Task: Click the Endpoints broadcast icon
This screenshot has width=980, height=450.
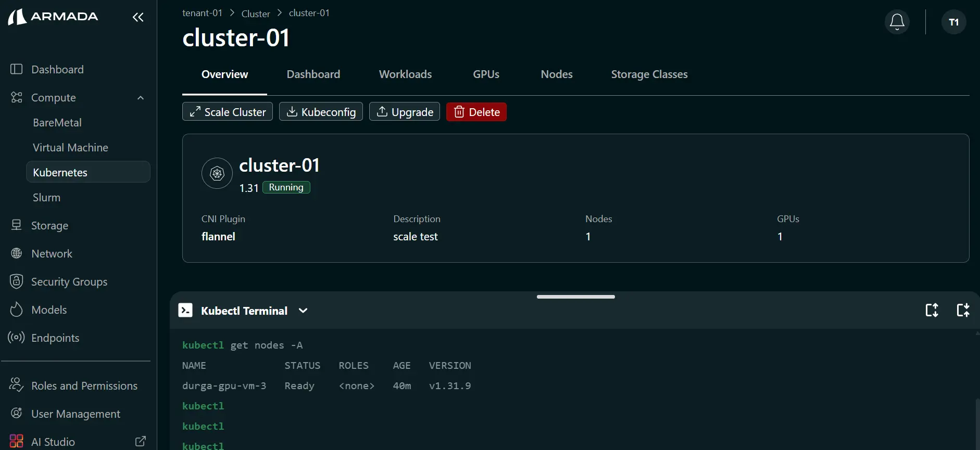Action: point(16,337)
